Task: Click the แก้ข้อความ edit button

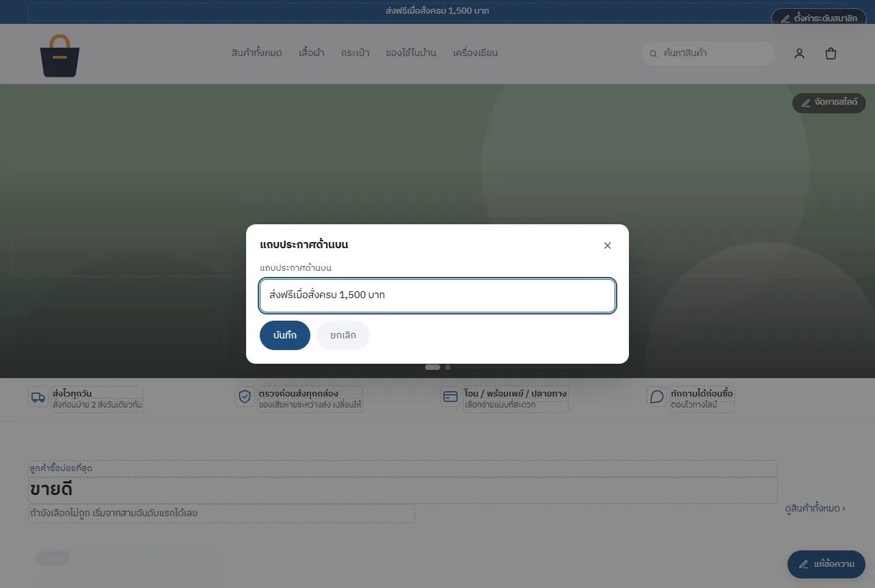Action: pos(826,564)
